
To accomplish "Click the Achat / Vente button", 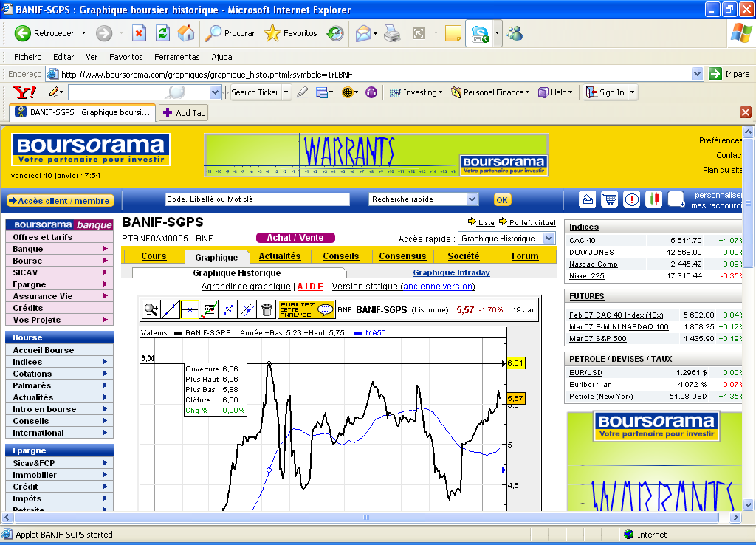I will pos(295,238).
